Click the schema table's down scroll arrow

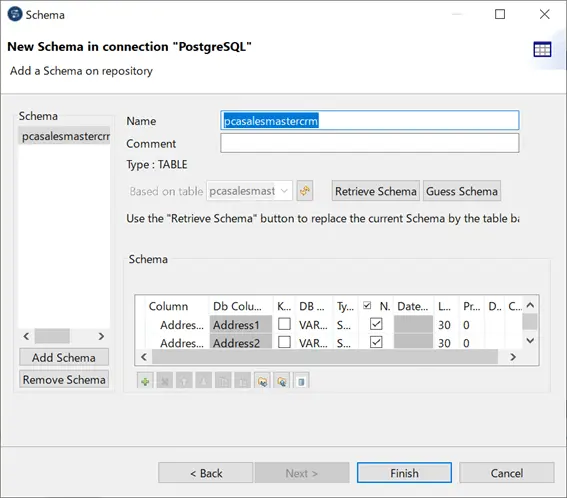(x=530, y=341)
